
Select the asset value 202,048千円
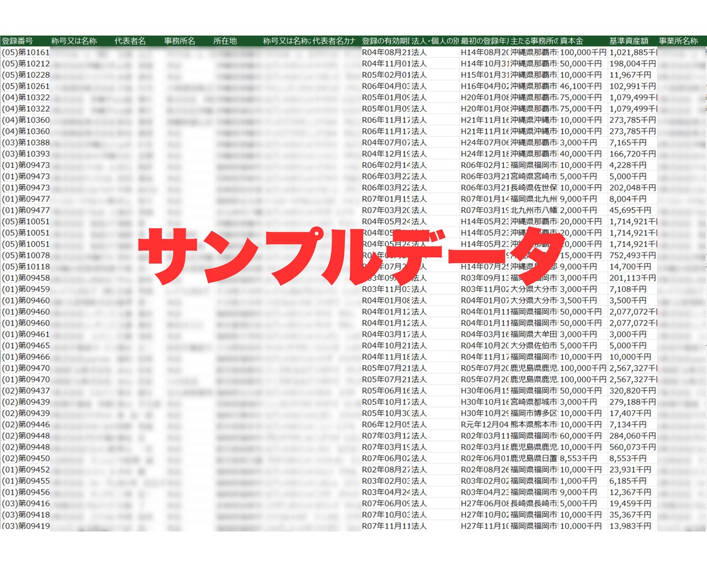pyautogui.click(x=632, y=188)
